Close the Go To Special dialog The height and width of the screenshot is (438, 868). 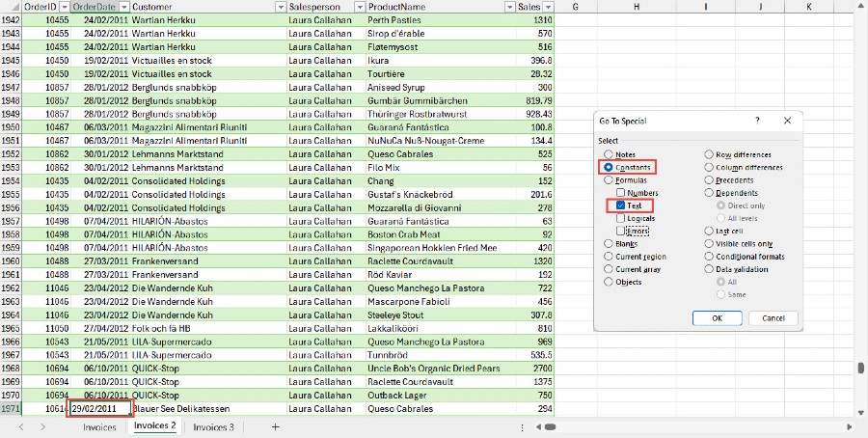[x=788, y=121]
